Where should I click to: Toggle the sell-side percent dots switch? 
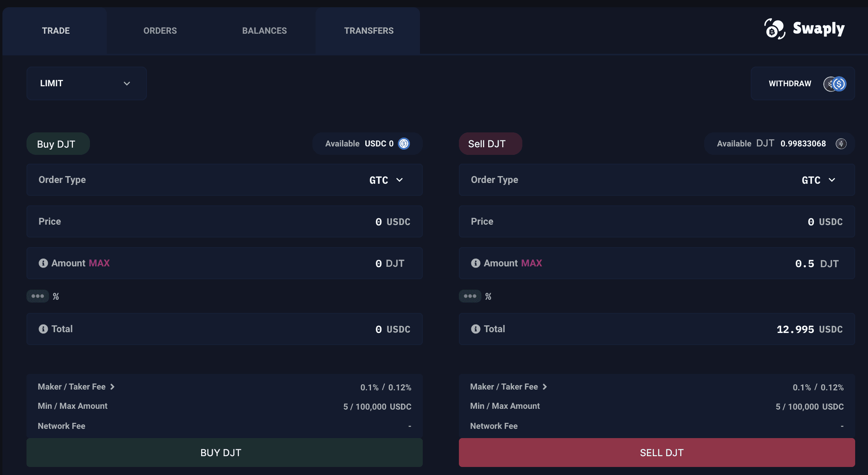pos(470,296)
